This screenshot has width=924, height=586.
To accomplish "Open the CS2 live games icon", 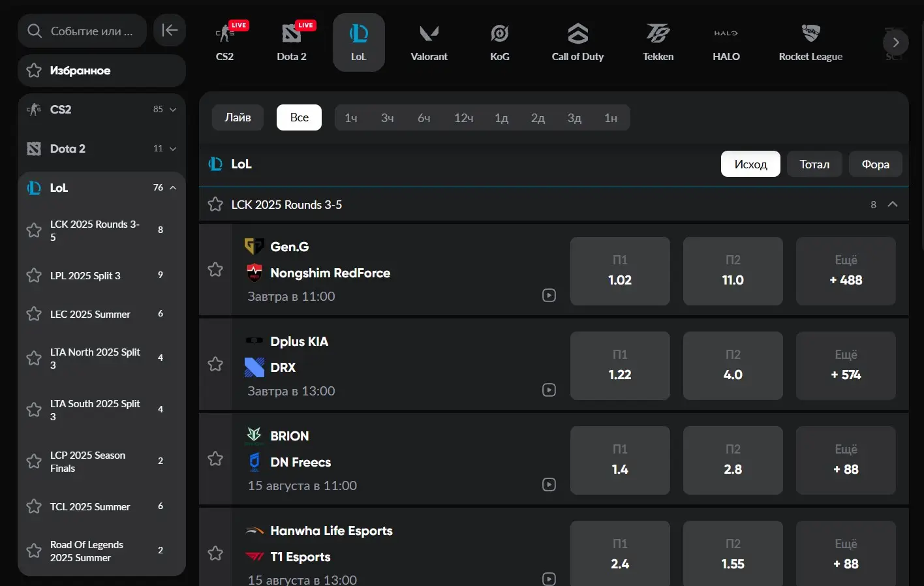I will coord(225,42).
